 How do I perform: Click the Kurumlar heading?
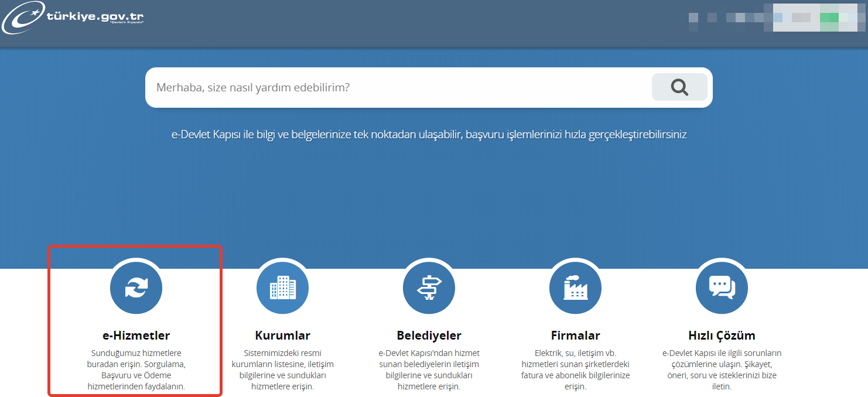click(x=282, y=335)
